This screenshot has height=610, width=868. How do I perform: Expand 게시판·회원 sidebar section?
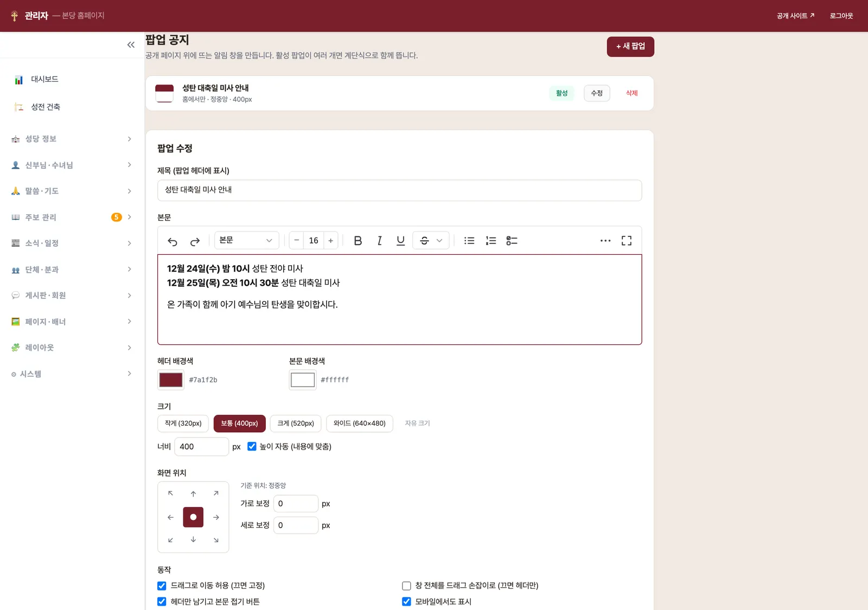(x=72, y=296)
